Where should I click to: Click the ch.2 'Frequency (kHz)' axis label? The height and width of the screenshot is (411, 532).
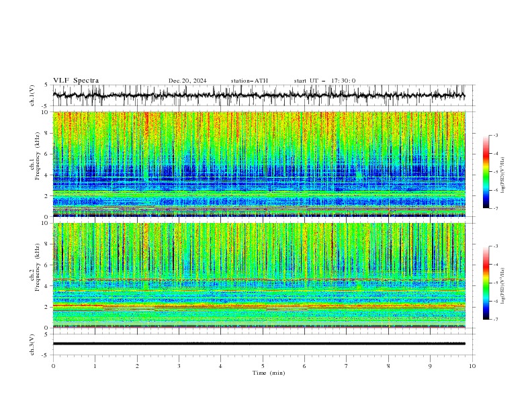[x=38, y=267]
